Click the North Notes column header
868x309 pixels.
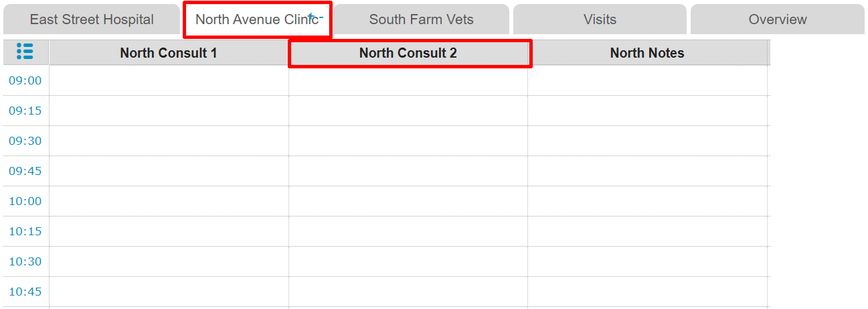click(x=647, y=53)
